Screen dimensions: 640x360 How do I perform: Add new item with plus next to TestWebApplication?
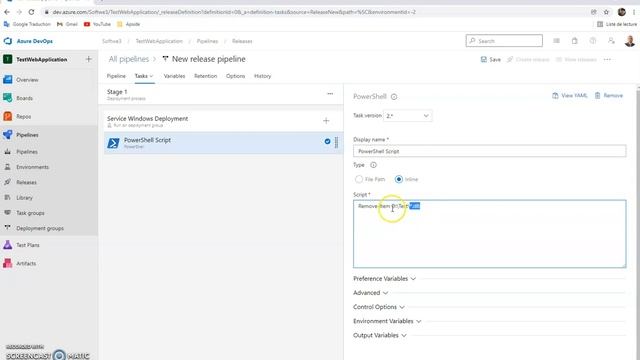[89, 59]
